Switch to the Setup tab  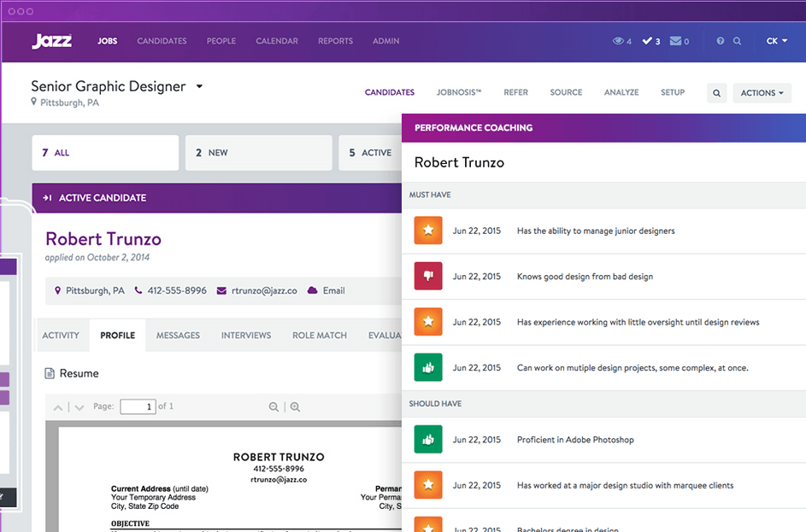(x=673, y=92)
